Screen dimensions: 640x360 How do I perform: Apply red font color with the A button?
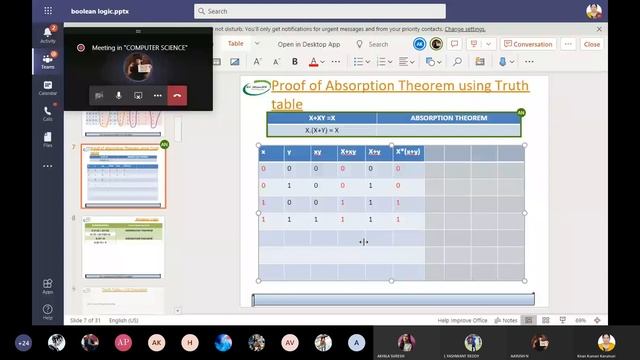click(313, 62)
